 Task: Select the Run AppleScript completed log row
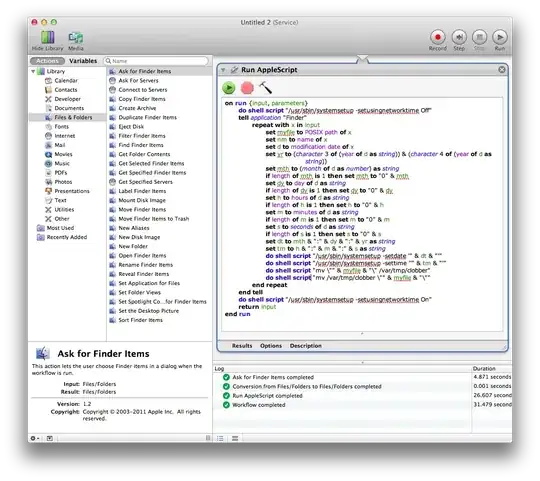tap(362, 396)
